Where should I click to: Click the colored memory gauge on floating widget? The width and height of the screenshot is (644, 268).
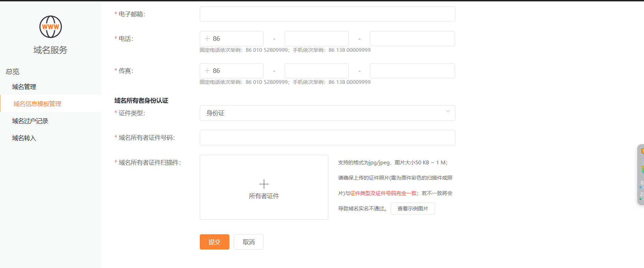[642, 169]
